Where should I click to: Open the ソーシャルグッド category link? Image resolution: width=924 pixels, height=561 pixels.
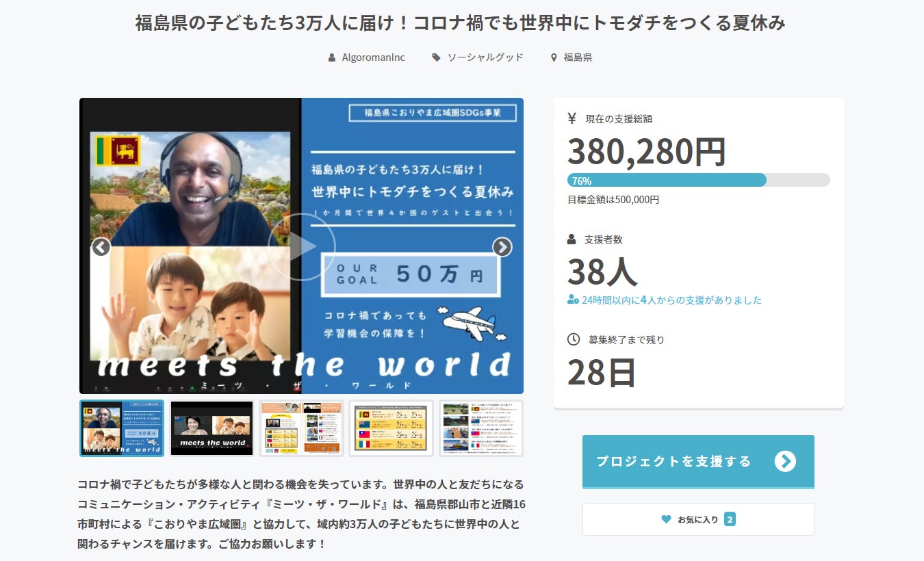pyautogui.click(x=485, y=57)
